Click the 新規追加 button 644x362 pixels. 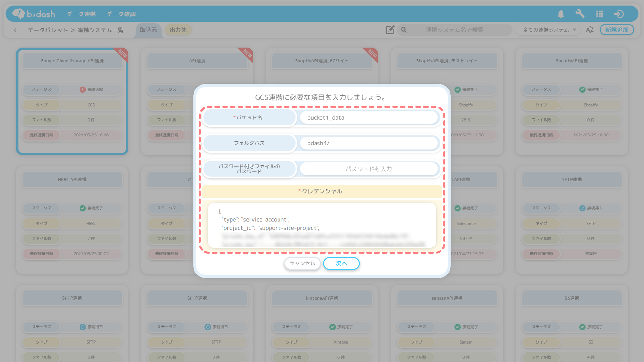pos(617,30)
